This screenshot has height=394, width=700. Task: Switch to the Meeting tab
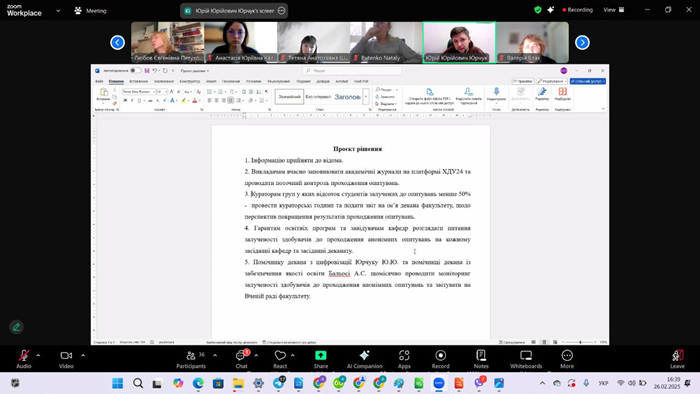[90, 11]
